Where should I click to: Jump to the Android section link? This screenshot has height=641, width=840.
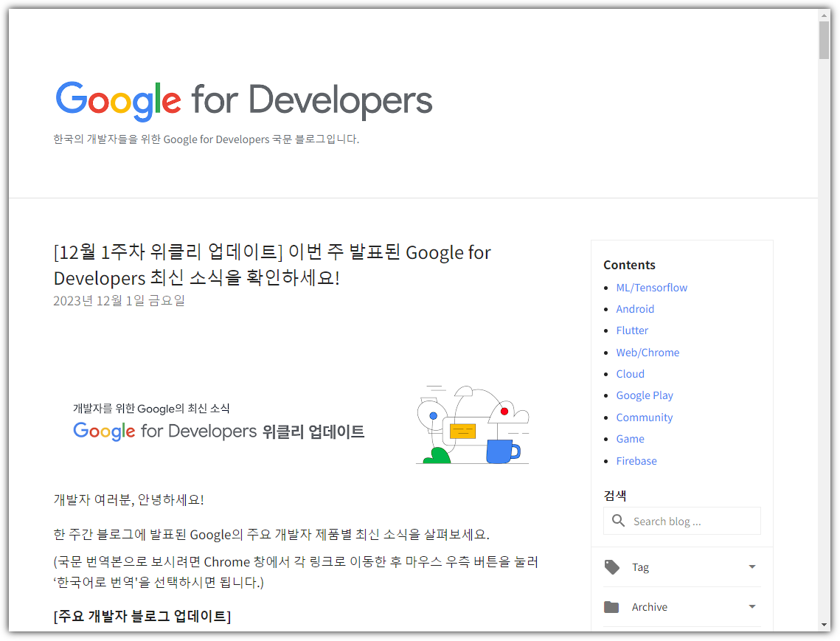[x=635, y=309]
